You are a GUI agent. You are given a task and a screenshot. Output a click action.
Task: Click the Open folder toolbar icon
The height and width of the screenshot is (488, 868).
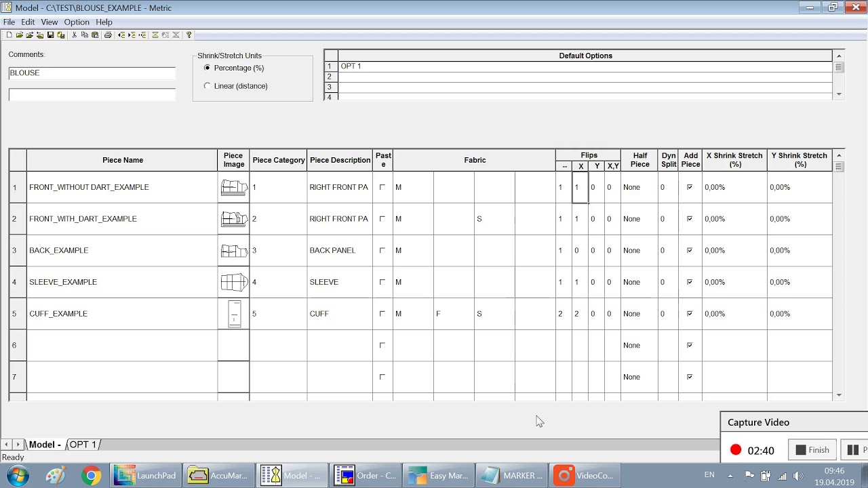pos(20,35)
